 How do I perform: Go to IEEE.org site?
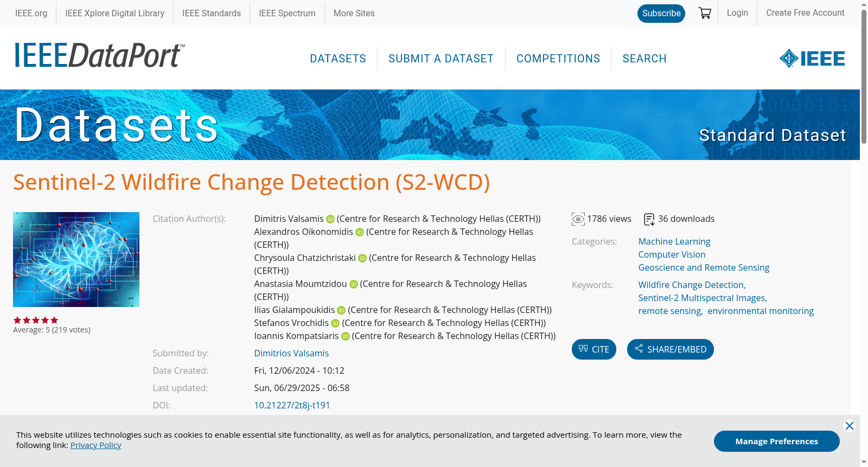[x=31, y=13]
